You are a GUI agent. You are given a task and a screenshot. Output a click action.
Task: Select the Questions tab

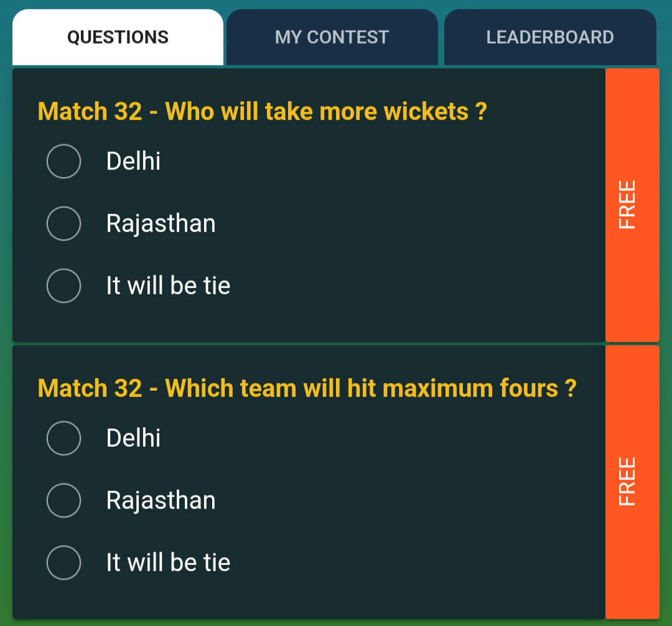tap(118, 37)
